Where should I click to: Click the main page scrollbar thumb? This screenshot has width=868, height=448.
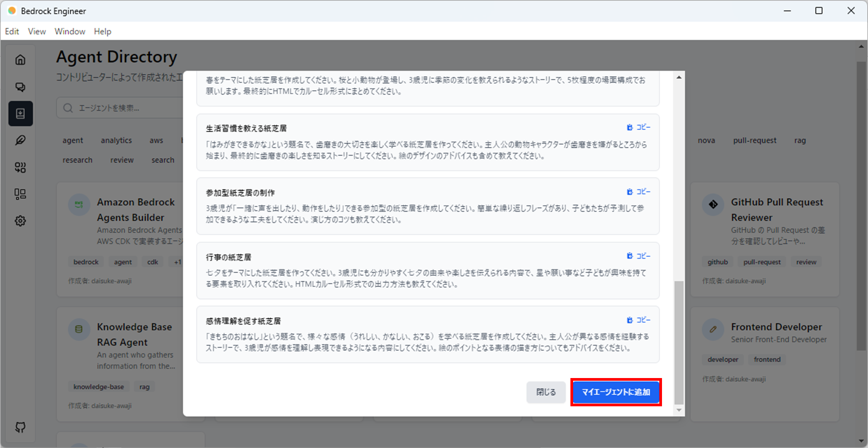pos(861,206)
